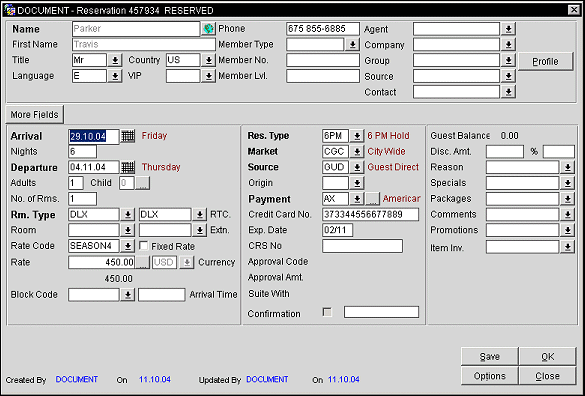Click the Options button
This screenshot has width=585, height=396.
(x=489, y=376)
